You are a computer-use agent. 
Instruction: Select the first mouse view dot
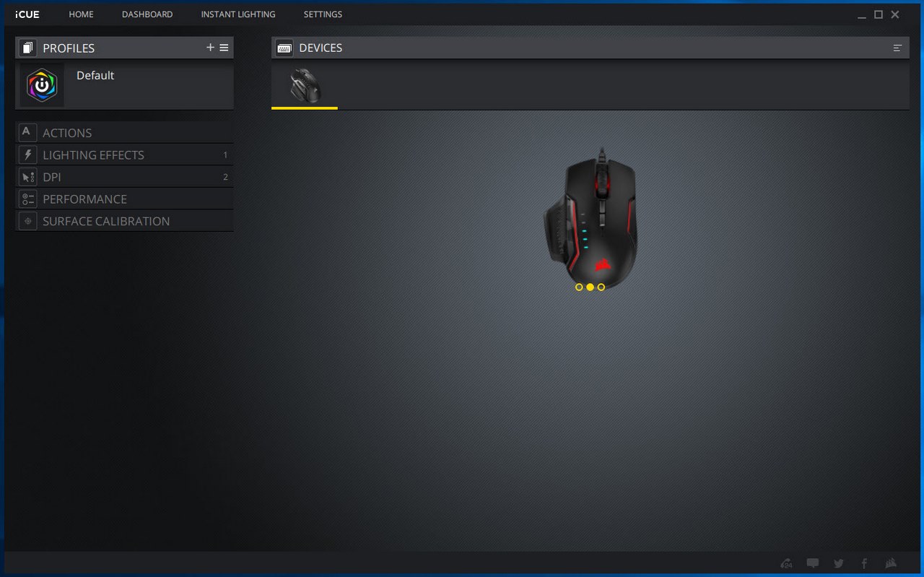click(579, 287)
